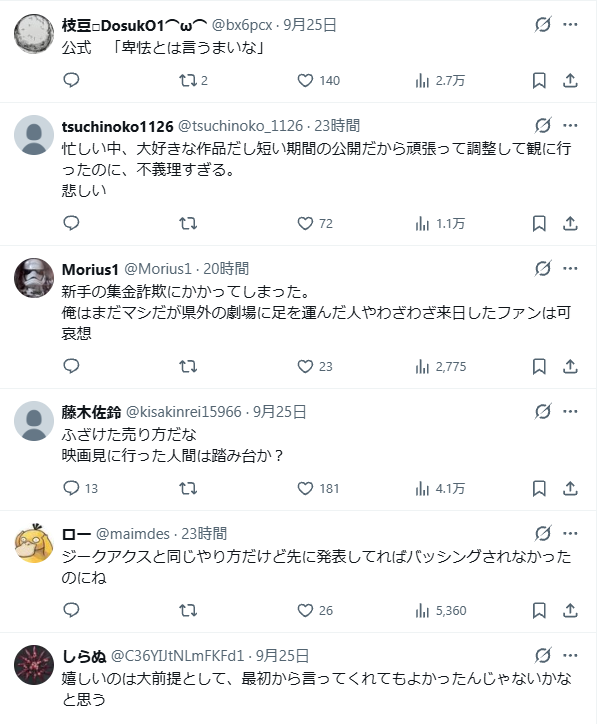
Task: Reply to tsuchinoko1126's tweet
Action: (71, 223)
